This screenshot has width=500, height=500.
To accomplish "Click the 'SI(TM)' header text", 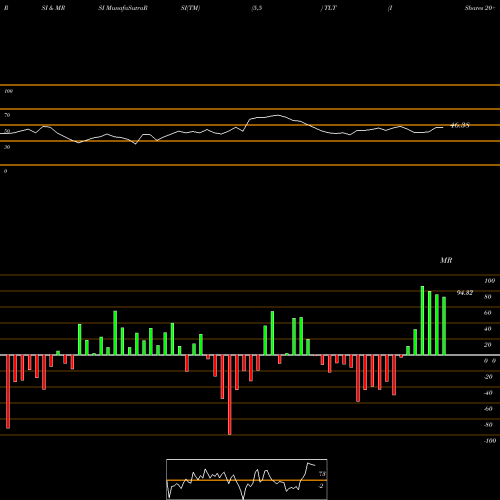I will (190, 8).
